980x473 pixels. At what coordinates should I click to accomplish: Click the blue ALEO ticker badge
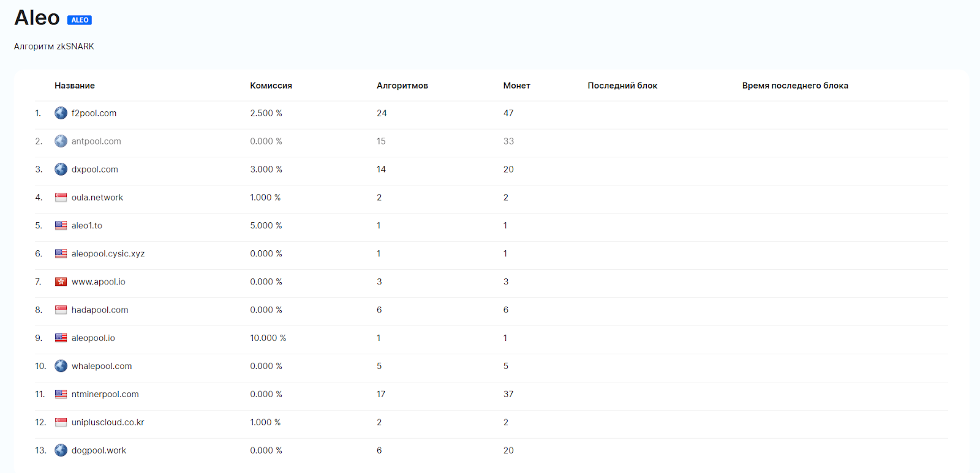pyautogui.click(x=80, y=20)
